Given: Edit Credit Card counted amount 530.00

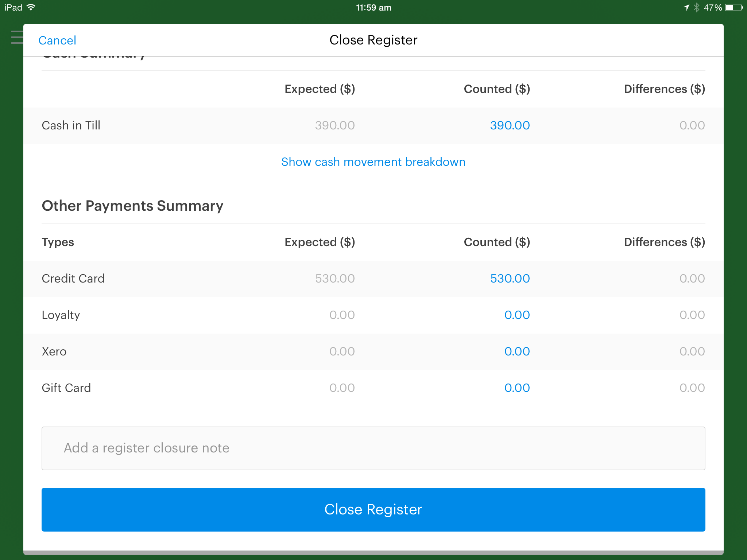Looking at the screenshot, I should pos(510,279).
